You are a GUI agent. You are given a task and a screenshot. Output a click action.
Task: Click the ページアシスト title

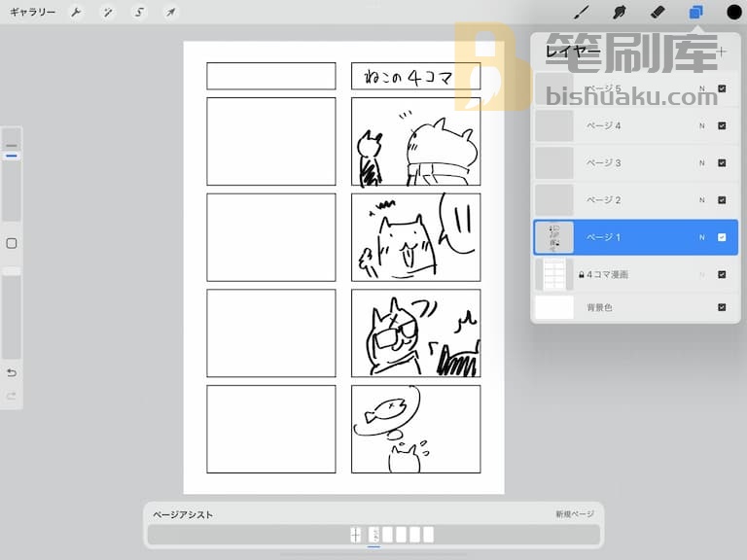pos(183,514)
